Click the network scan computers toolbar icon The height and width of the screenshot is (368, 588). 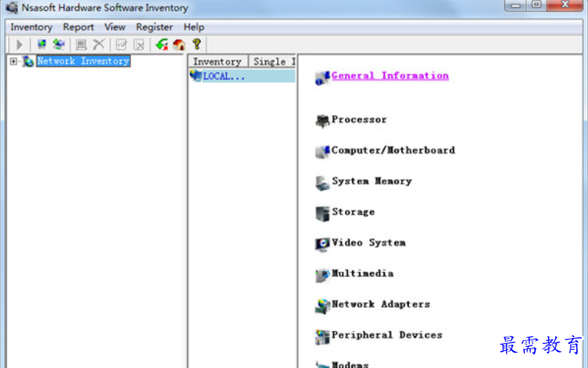pyautogui.click(x=59, y=44)
